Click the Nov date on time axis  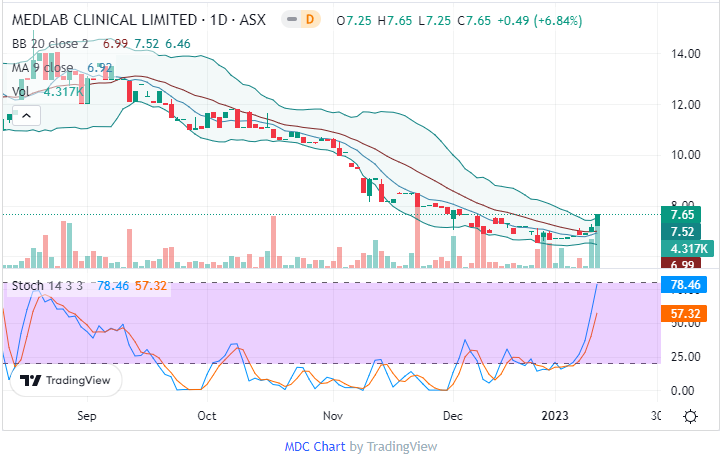(x=334, y=415)
